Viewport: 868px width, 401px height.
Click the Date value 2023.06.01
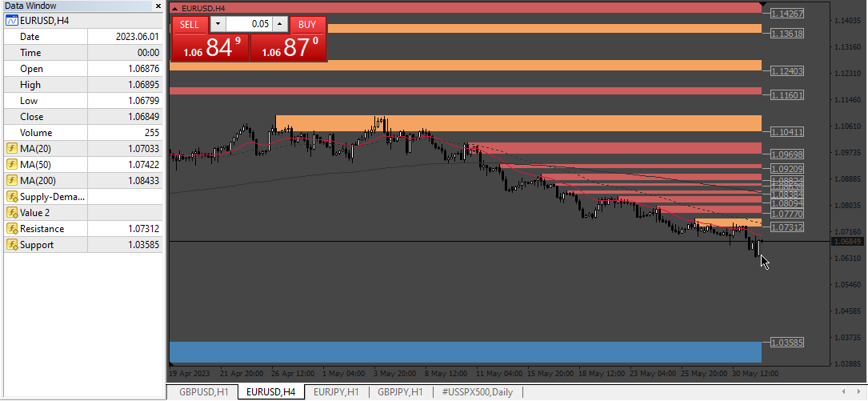[x=138, y=37]
